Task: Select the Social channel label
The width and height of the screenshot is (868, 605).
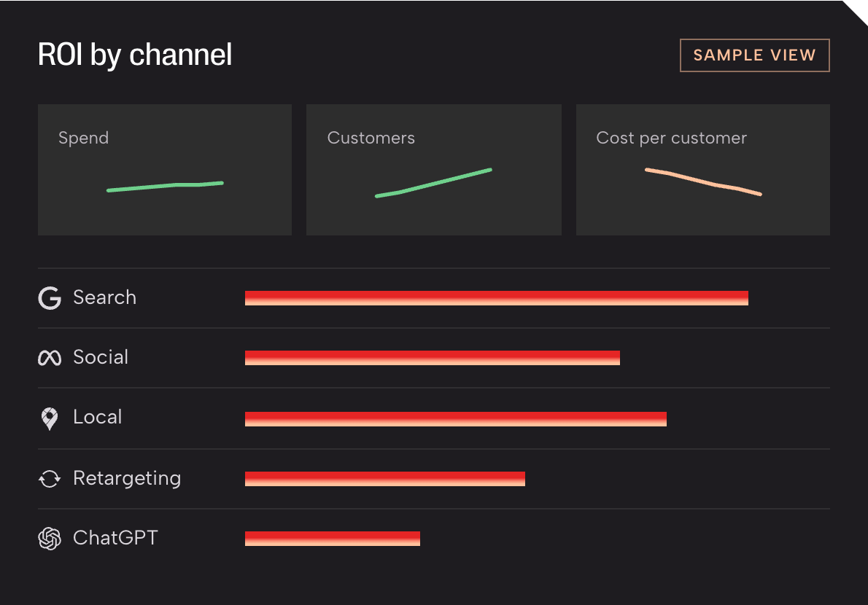Action: click(101, 357)
